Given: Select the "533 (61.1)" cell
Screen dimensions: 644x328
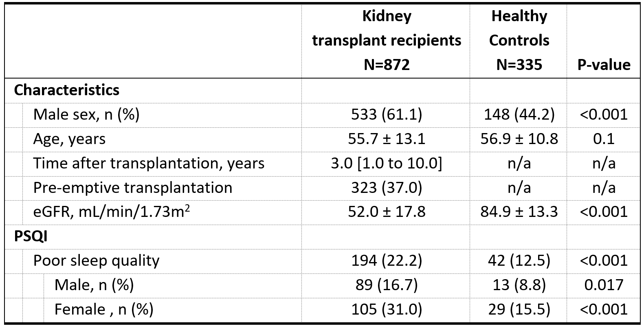Looking at the screenshot, I should click(x=386, y=114).
